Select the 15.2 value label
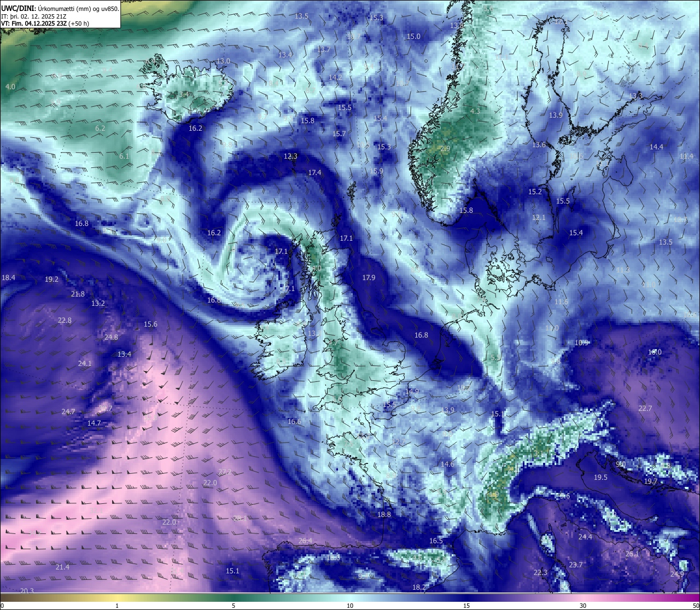 point(535,192)
